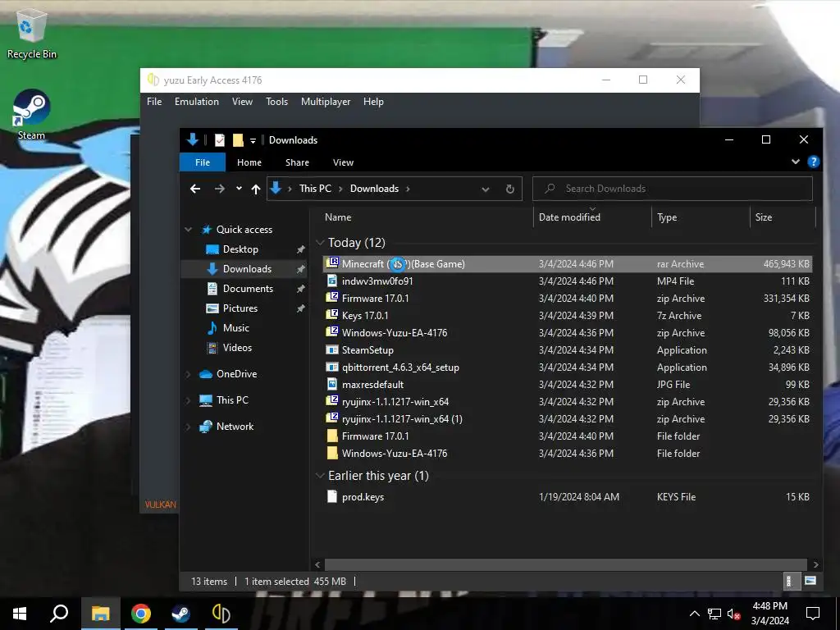This screenshot has width=840, height=630.
Task: Open the Explorer Help question mark icon
Action: (x=813, y=162)
